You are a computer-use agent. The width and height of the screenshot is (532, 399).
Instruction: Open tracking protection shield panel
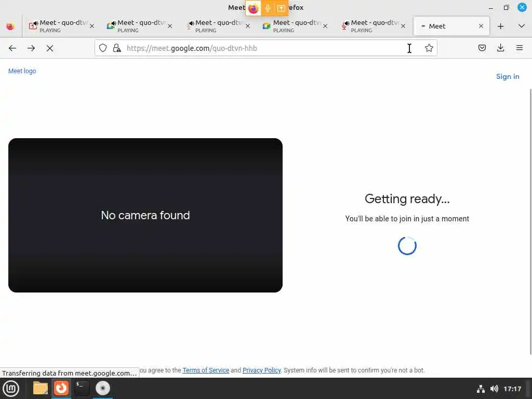103,48
